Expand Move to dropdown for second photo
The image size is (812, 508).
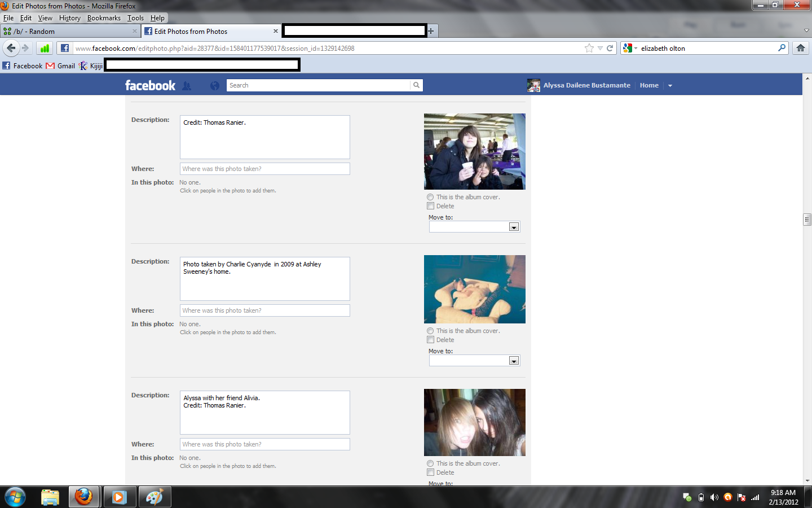(513, 361)
